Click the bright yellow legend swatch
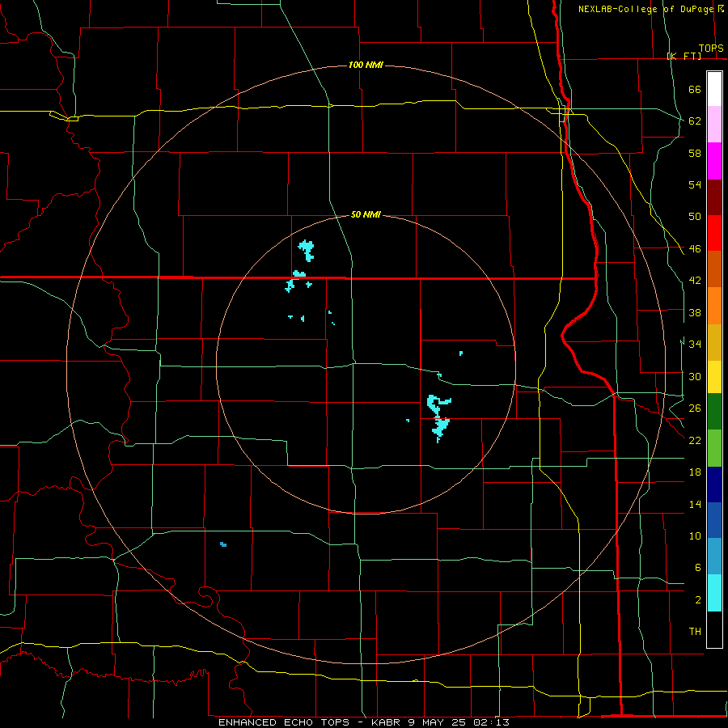Image resolution: width=728 pixels, height=728 pixels. 714,376
